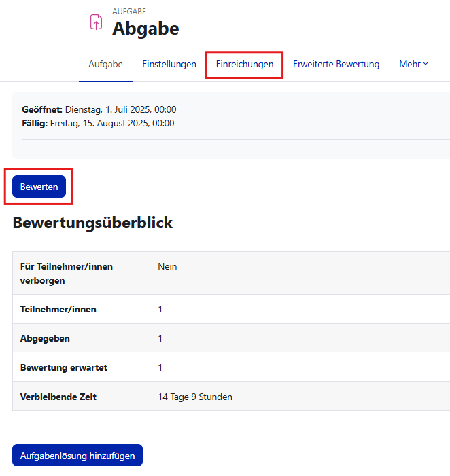The height and width of the screenshot is (476, 450).
Task: Open the Teilnehmer/innen count link
Action: (160, 309)
